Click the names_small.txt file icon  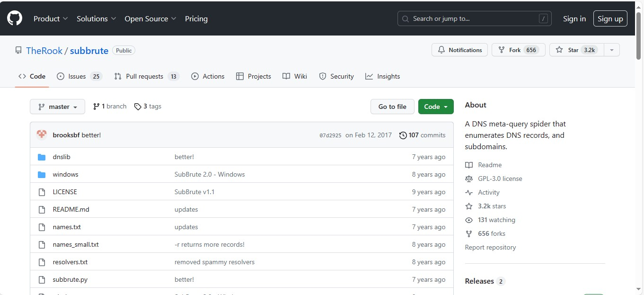(x=42, y=244)
